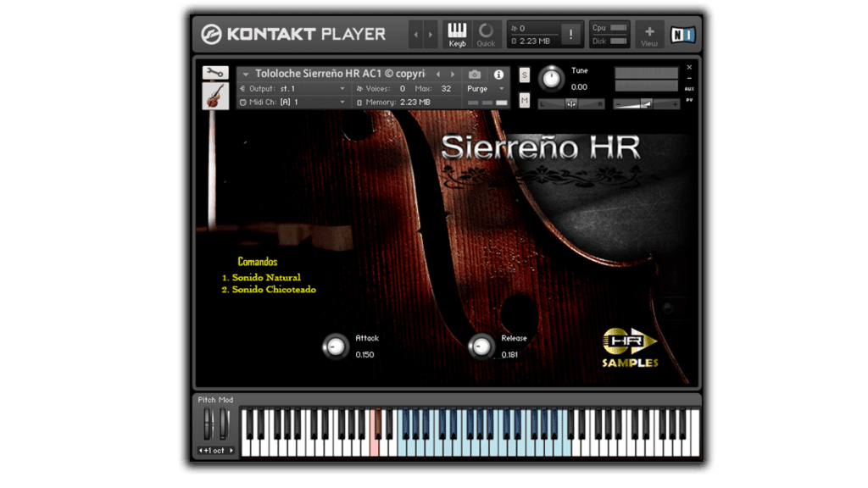Mute the instrument with M button
This screenshot has width=868, height=488.
(524, 100)
